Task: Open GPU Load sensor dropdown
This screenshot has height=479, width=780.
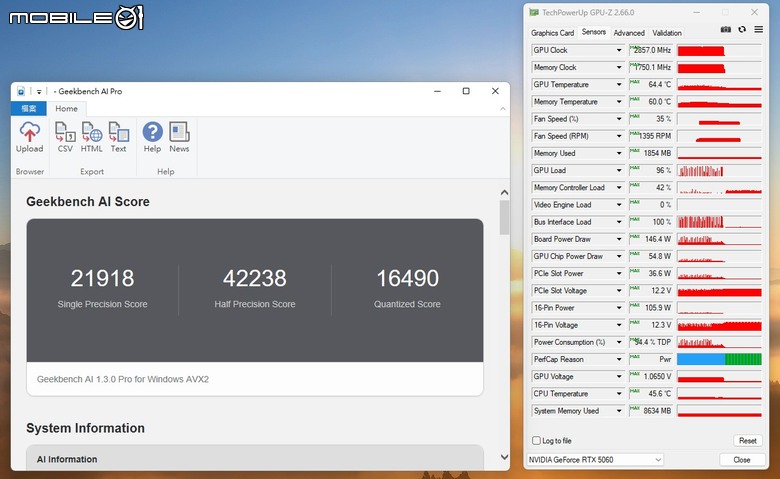Action: pyautogui.click(x=619, y=170)
